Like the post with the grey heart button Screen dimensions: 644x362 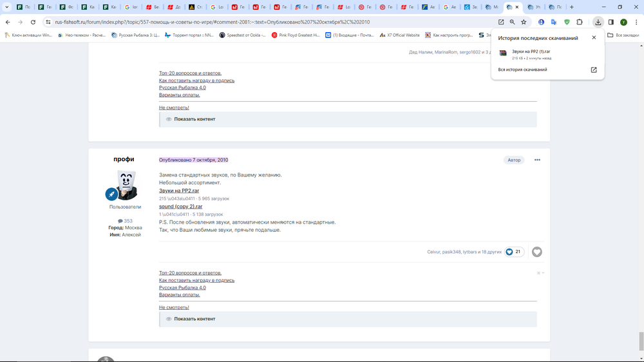coord(536,252)
